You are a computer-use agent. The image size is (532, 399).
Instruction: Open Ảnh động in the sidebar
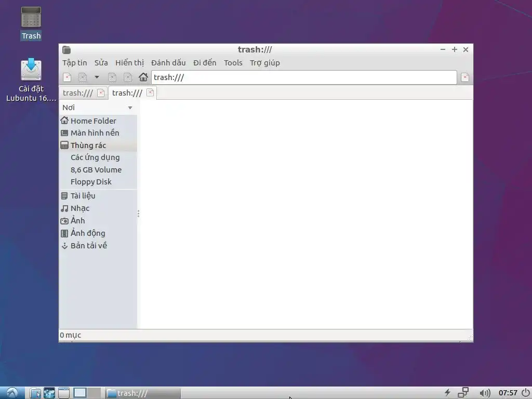pyautogui.click(x=98, y=233)
